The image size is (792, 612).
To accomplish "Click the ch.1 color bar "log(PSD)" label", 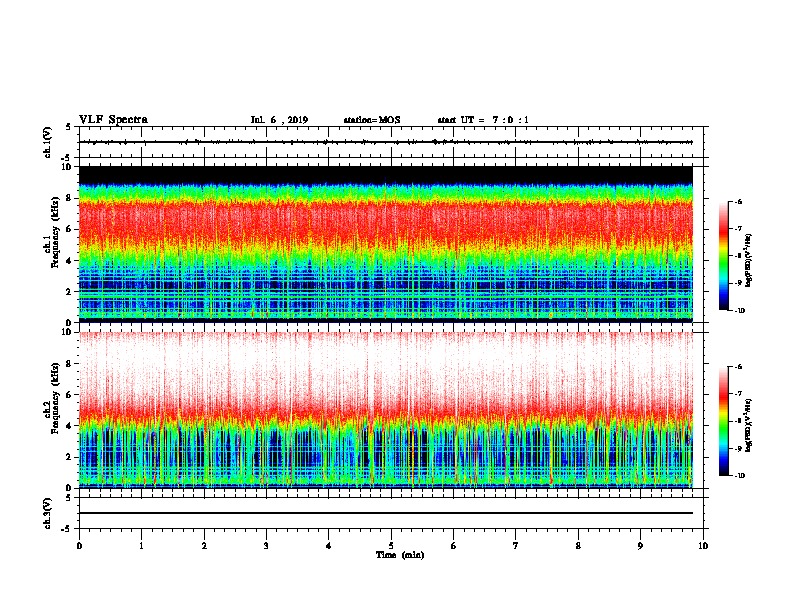I will 749,260.
